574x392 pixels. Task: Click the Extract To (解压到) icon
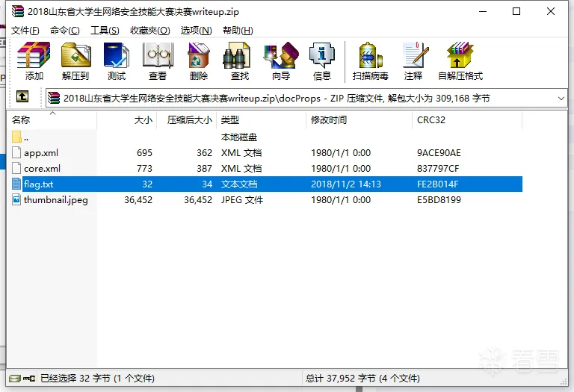[x=75, y=55]
